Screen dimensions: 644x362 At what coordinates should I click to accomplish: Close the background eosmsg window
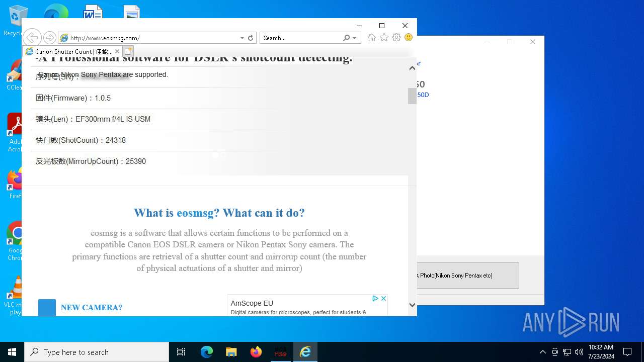tap(533, 42)
